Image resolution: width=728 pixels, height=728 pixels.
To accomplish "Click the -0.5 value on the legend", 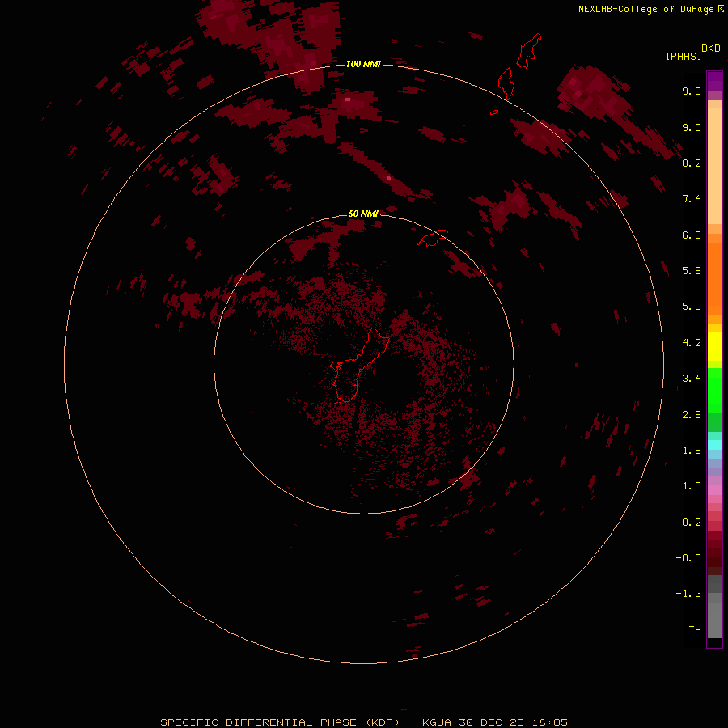I will pos(688,558).
